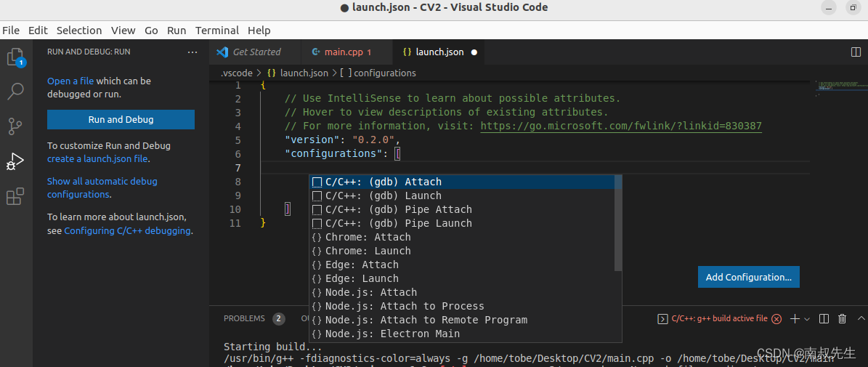Open the Terminal menu
868x367 pixels.
coord(217,31)
